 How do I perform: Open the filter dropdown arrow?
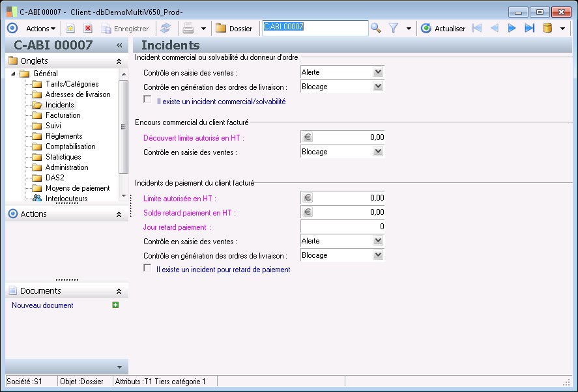(x=409, y=29)
